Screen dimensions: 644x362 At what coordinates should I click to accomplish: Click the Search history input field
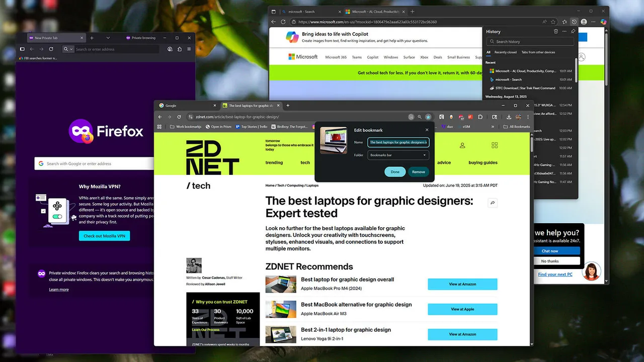[530, 42]
